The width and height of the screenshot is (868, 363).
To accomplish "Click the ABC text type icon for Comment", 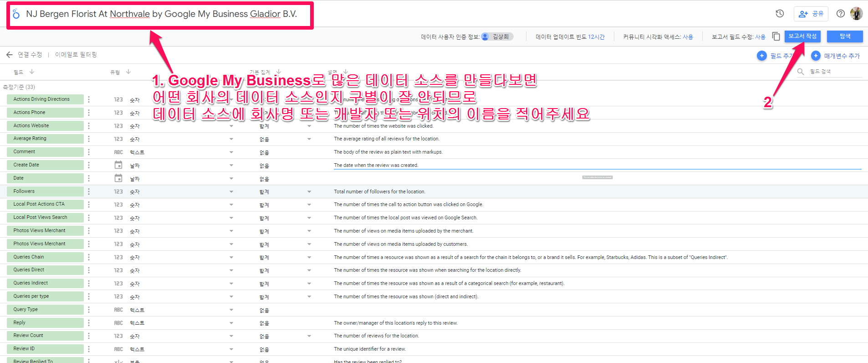I will click(x=118, y=152).
